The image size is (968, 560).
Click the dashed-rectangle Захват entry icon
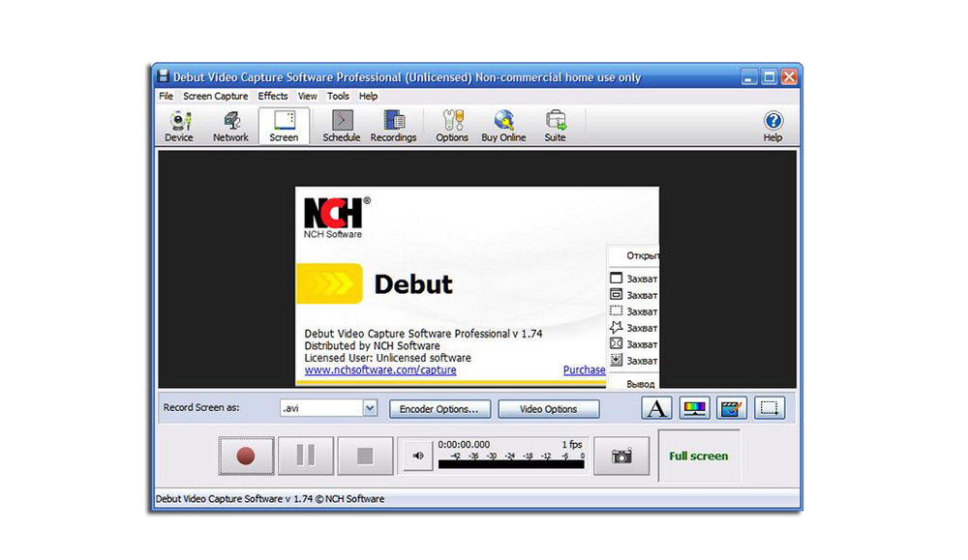(616, 310)
